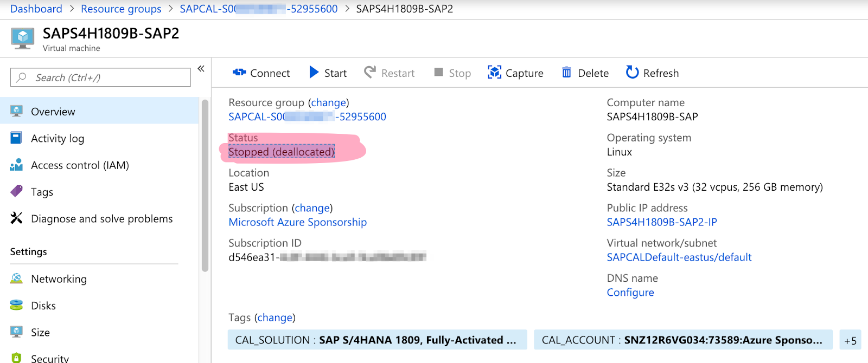The image size is (868, 363).
Task: Open the Disks settings item
Action: point(43,306)
